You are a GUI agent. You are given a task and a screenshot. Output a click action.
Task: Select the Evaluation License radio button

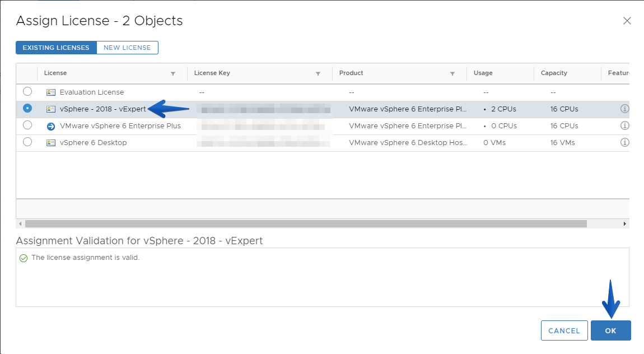pyautogui.click(x=27, y=91)
